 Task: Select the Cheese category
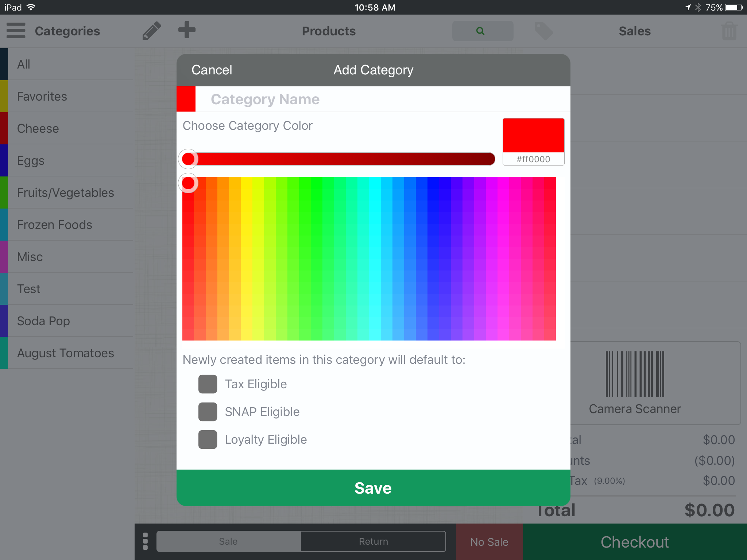point(67,128)
